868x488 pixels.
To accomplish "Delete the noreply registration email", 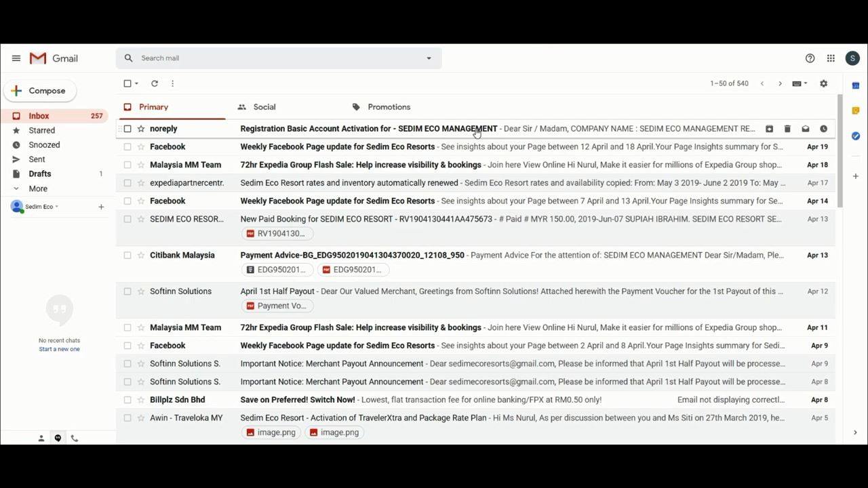I will [x=787, y=129].
